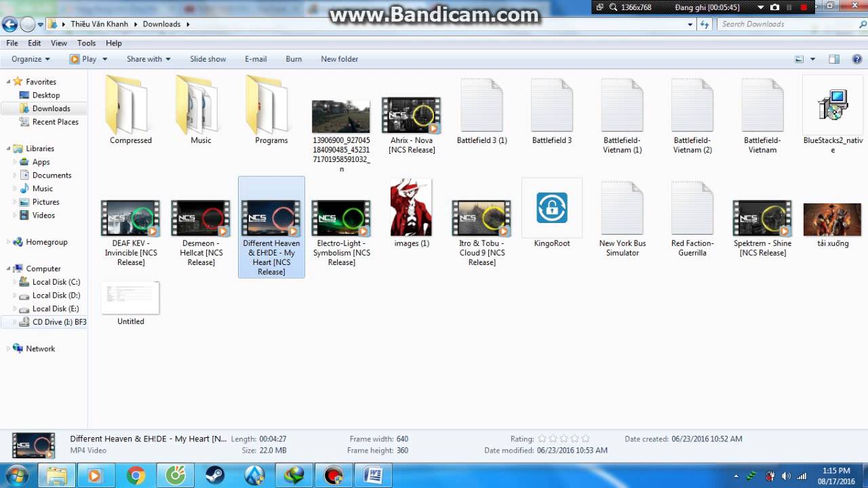The height and width of the screenshot is (488, 868).
Task: Open Local Disk (D:)
Action: (56, 296)
